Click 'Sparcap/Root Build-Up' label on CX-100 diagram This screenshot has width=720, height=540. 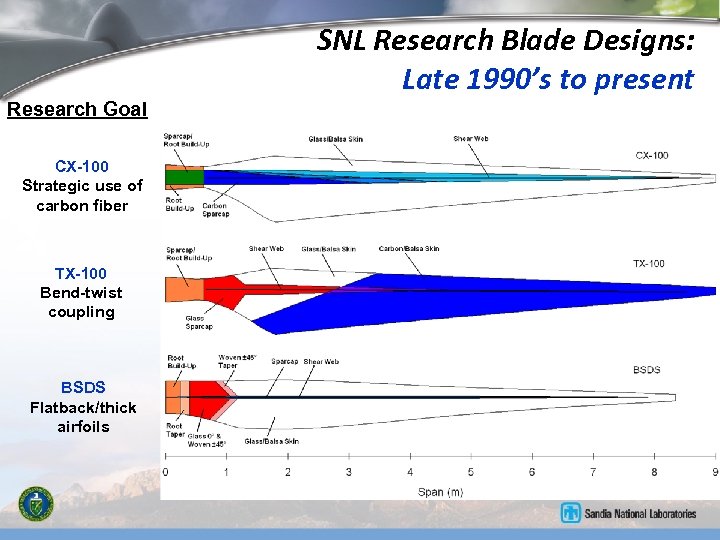click(x=186, y=140)
